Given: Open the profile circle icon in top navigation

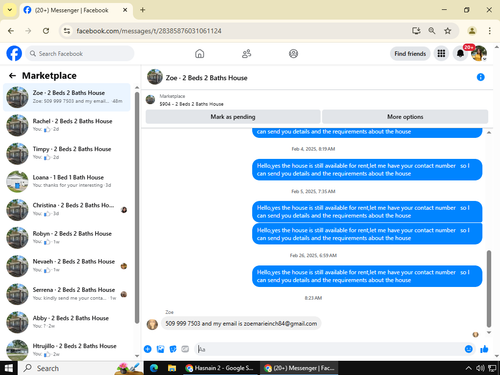Looking at the screenshot, I should click(293, 54).
